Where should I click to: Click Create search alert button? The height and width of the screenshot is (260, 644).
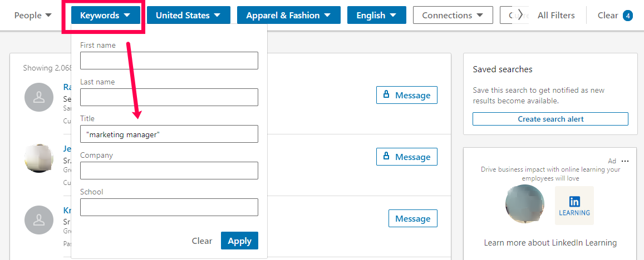click(x=550, y=119)
